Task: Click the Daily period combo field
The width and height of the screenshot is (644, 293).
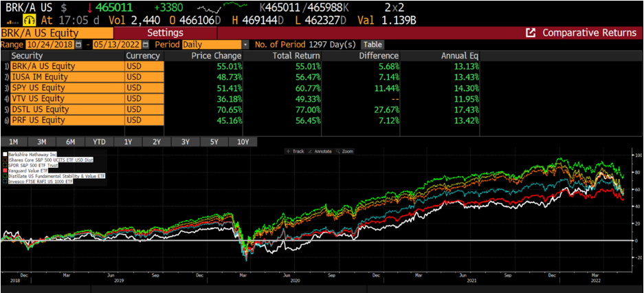Action: (x=212, y=45)
